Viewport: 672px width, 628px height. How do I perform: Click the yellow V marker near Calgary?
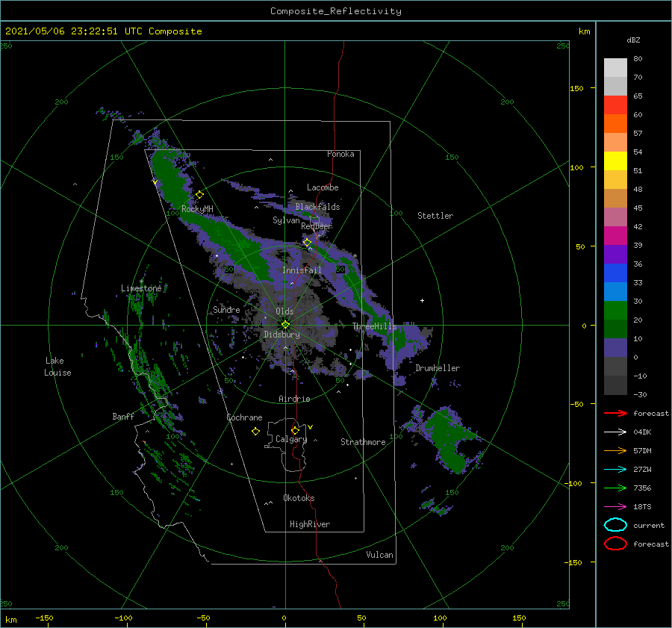click(x=311, y=427)
